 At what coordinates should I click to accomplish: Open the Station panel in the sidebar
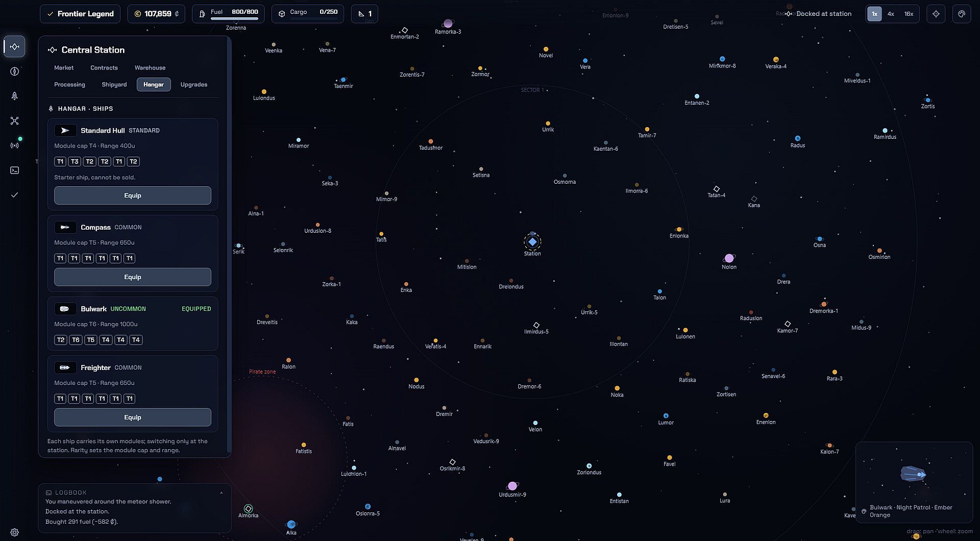[x=14, y=46]
